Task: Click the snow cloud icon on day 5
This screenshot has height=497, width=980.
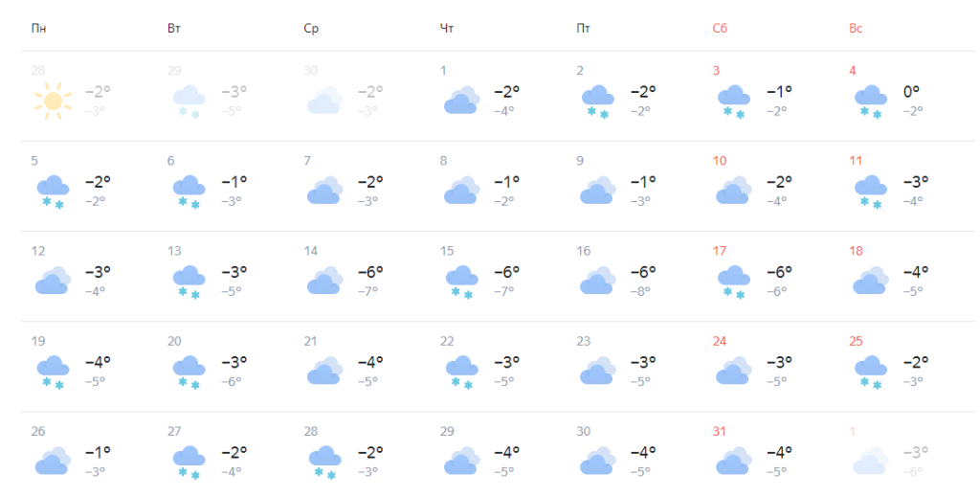Action: [x=52, y=190]
